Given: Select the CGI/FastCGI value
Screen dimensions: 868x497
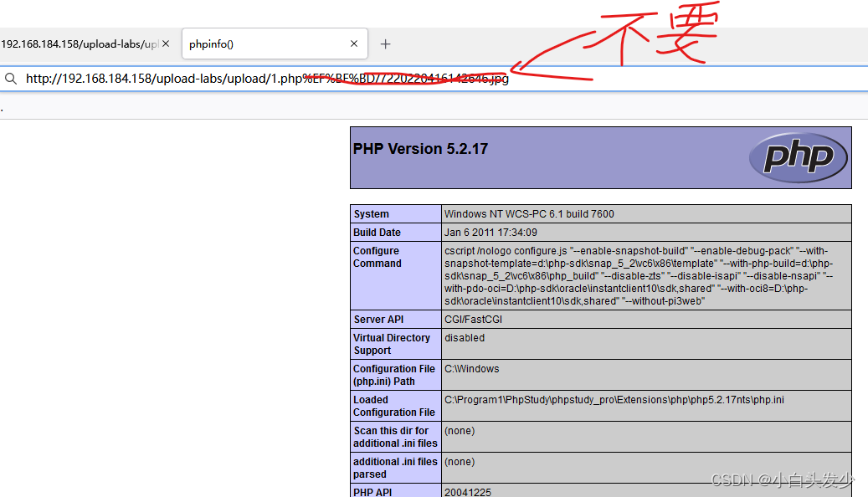Looking at the screenshot, I should [473, 320].
